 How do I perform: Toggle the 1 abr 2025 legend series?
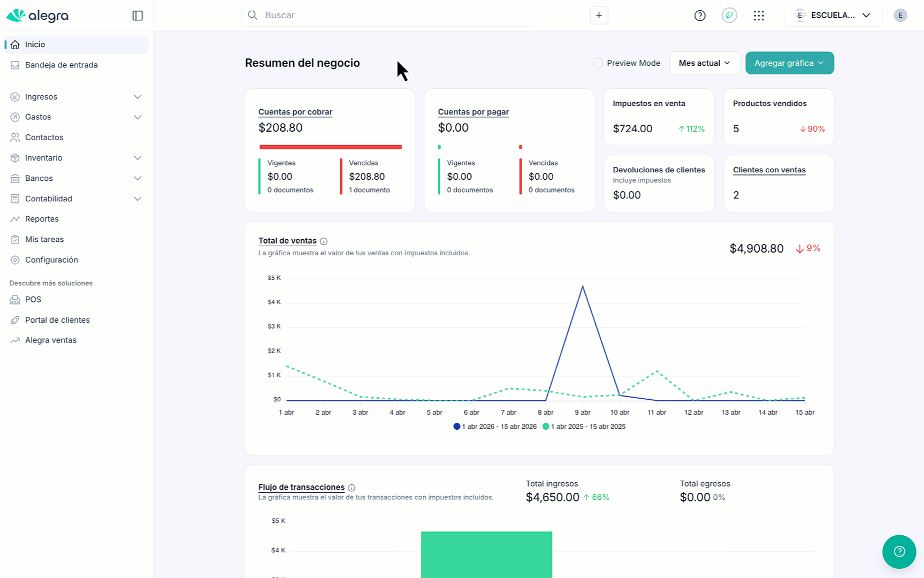pos(584,427)
